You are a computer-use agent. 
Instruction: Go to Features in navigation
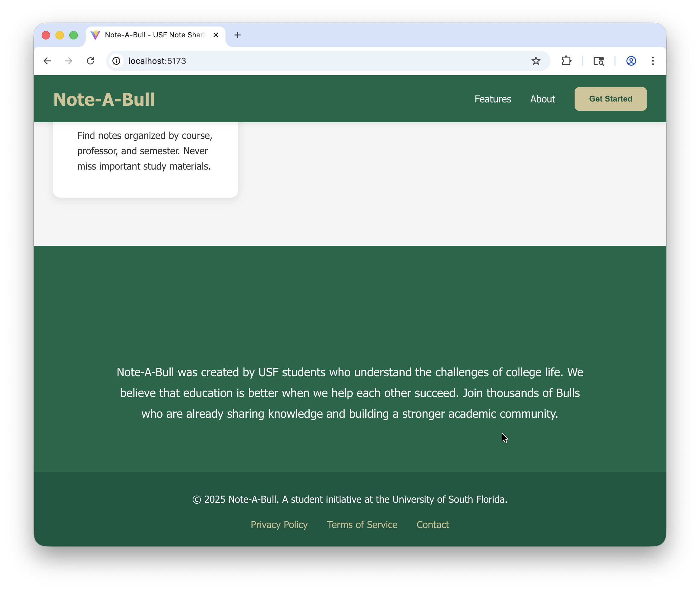[493, 99]
